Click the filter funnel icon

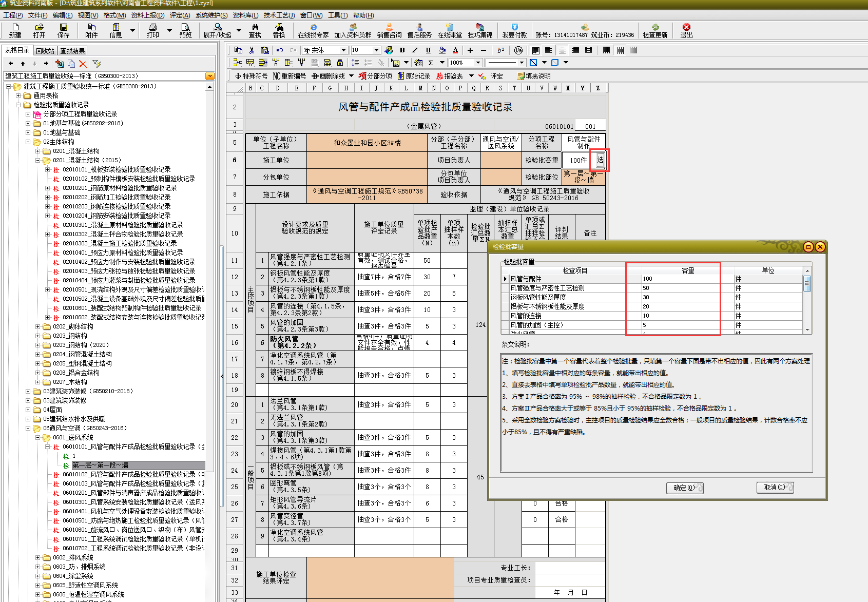pos(97,64)
